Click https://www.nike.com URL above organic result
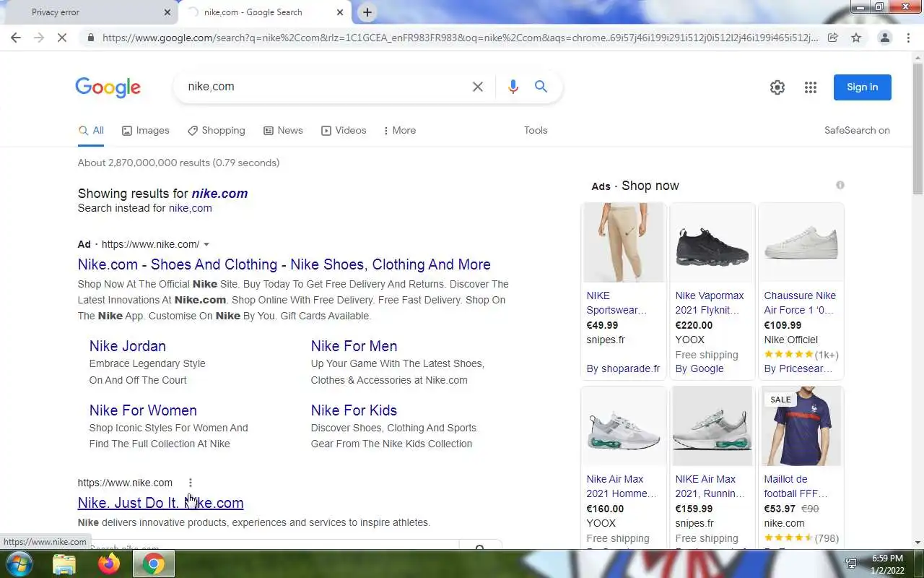Image resolution: width=924 pixels, height=578 pixels. [125, 483]
